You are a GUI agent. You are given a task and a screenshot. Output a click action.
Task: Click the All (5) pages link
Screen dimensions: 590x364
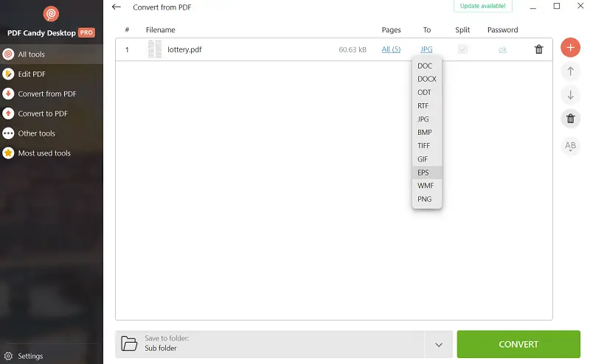(x=391, y=49)
